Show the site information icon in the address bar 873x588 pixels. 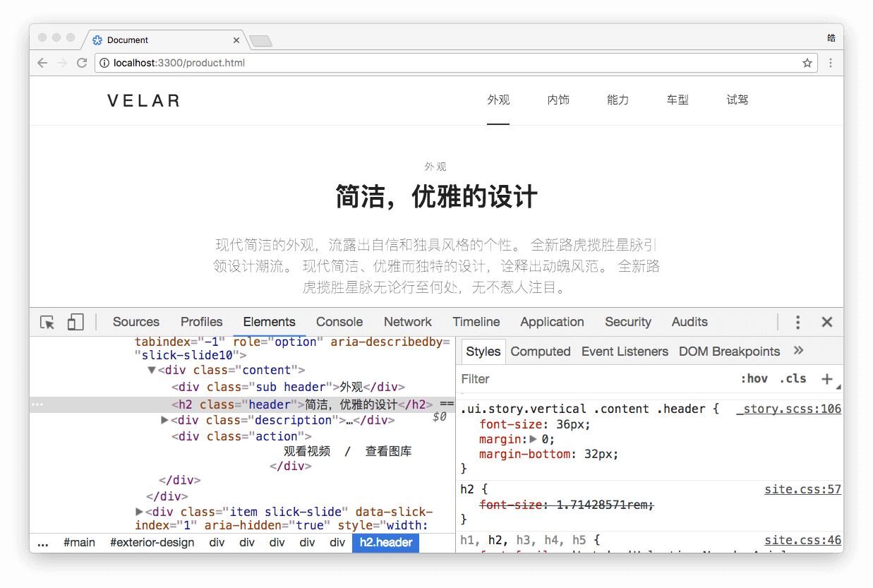click(x=104, y=63)
